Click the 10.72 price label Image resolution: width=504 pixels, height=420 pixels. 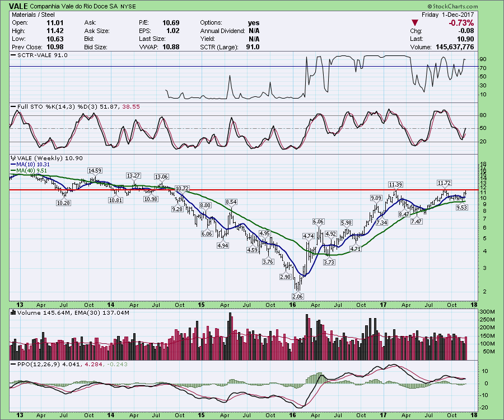[x=182, y=188]
